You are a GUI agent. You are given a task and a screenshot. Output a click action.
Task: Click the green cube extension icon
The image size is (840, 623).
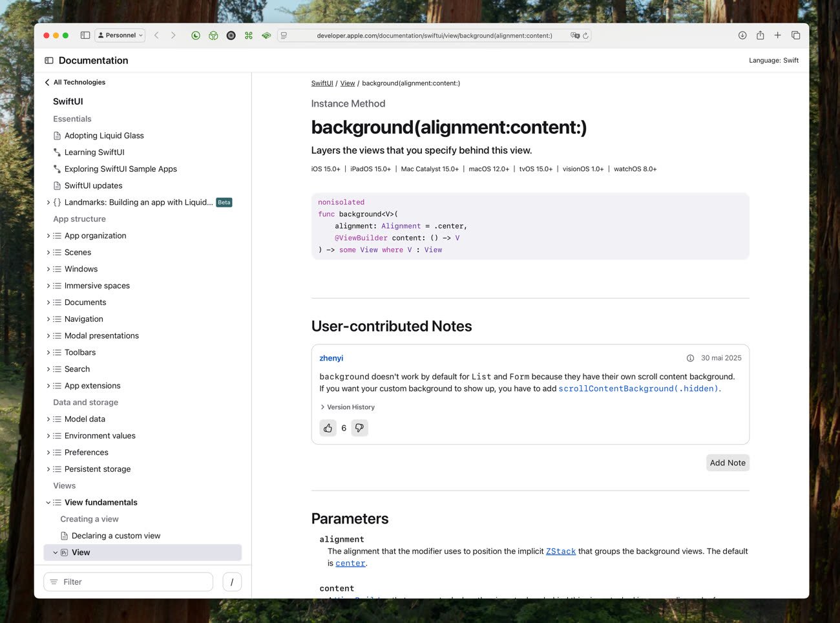coord(213,36)
